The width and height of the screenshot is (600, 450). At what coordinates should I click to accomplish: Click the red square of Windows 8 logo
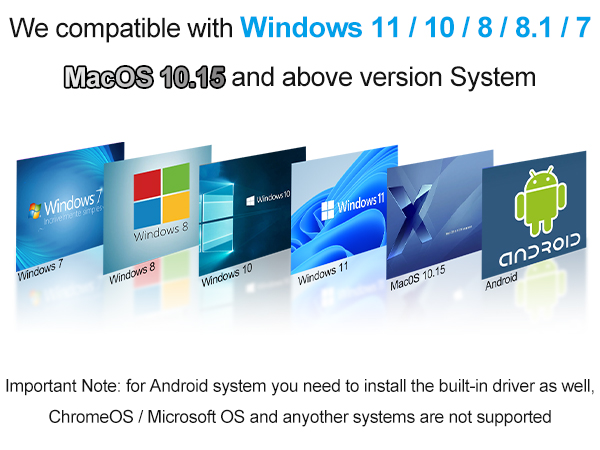(147, 186)
